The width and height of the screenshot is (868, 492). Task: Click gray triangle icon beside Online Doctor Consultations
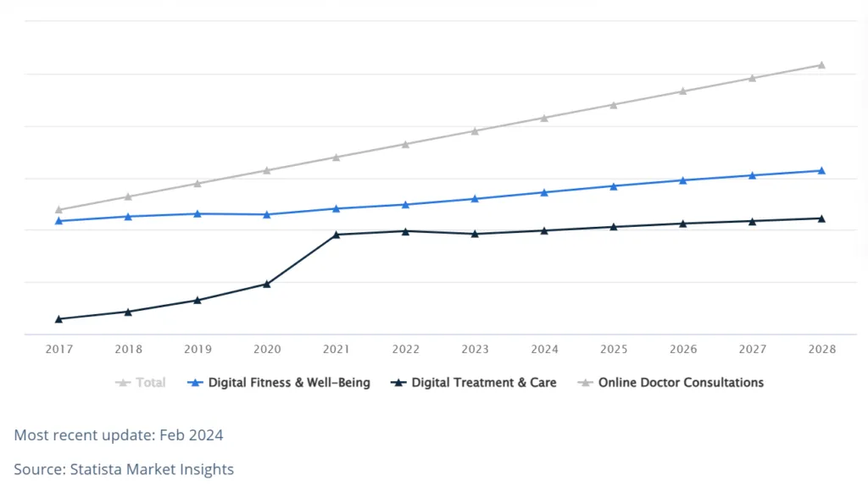[x=584, y=383]
